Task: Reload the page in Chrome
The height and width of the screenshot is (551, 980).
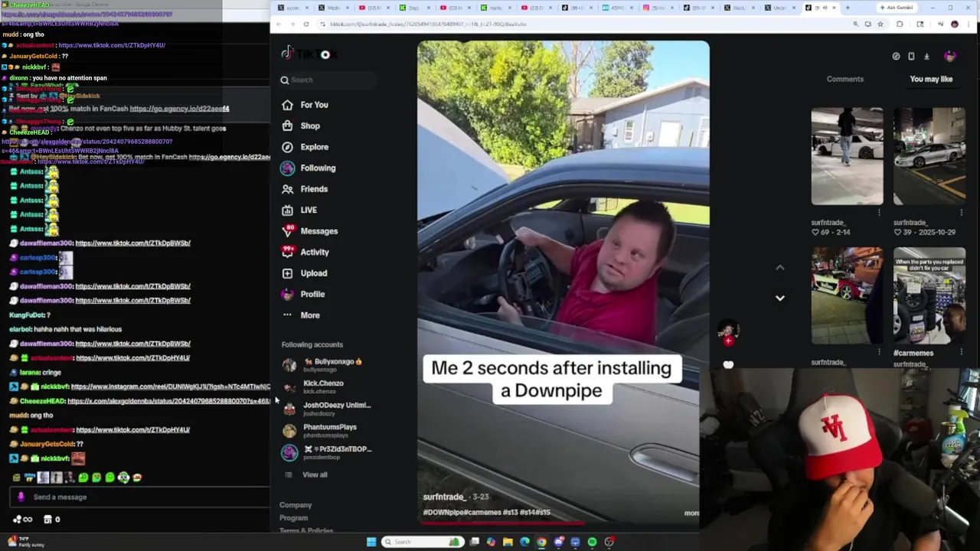Action: (x=305, y=24)
